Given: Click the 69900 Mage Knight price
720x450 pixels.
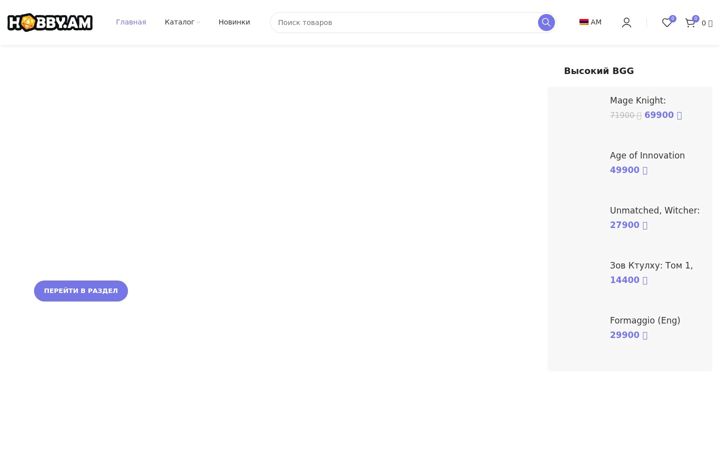Looking at the screenshot, I should pos(663,115).
